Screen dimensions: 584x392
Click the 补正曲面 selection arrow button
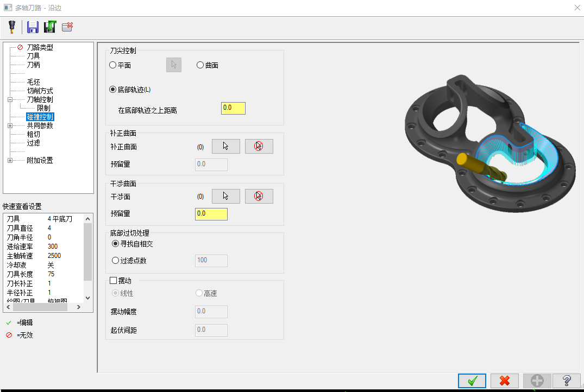click(x=225, y=146)
